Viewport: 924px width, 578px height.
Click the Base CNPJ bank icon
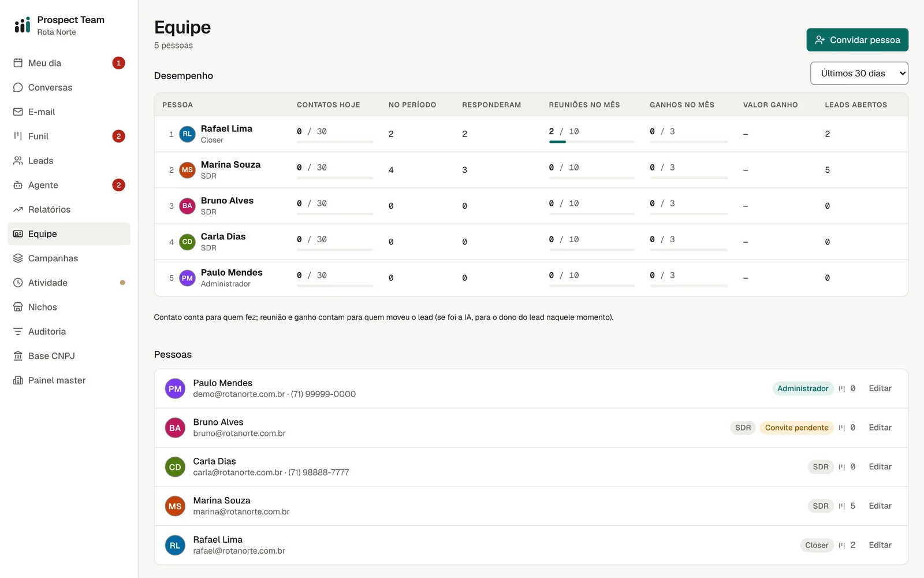click(18, 356)
